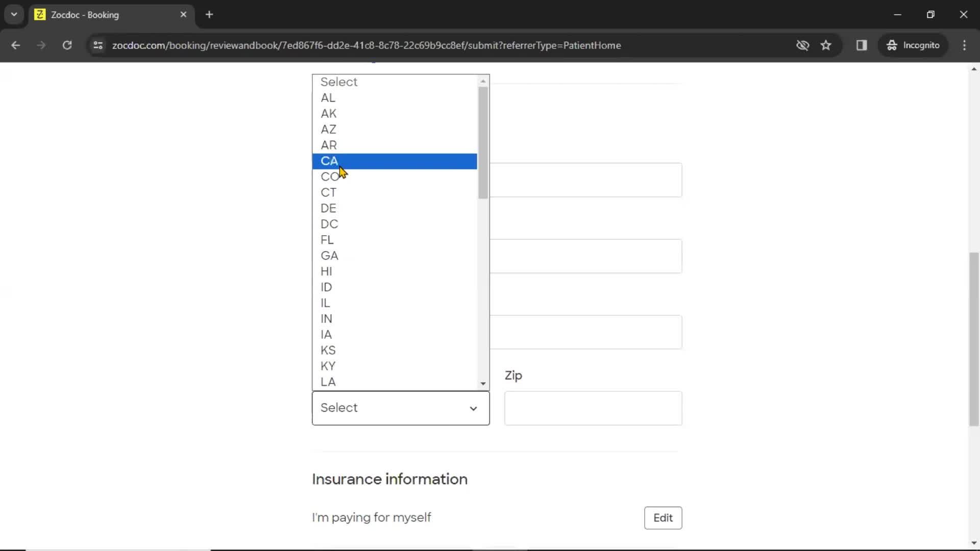Click the page vertical scrollbar thumb
The width and height of the screenshot is (980, 551).
tap(974, 339)
